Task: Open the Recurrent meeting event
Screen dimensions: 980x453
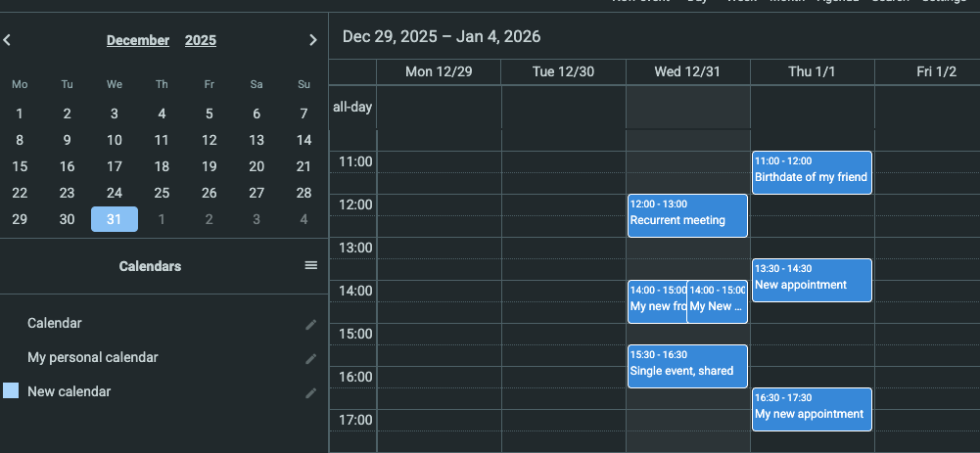Action: click(687, 215)
